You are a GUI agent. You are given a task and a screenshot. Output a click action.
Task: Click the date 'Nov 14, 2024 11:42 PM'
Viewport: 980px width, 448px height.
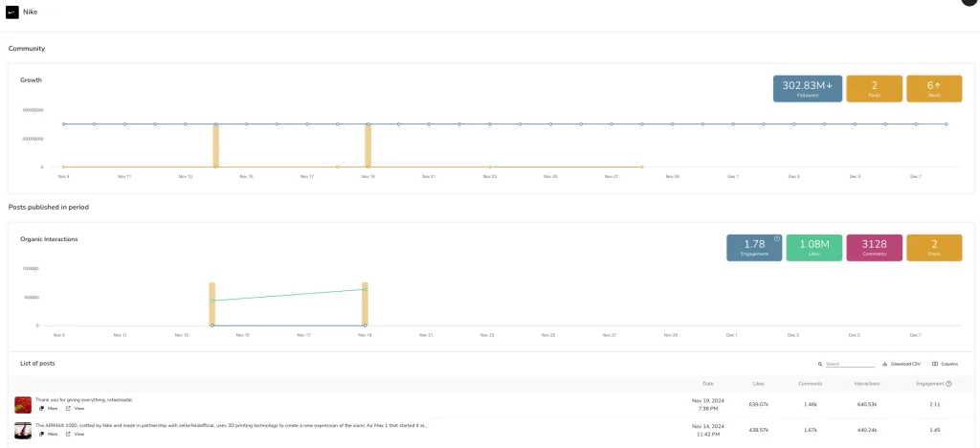coord(707,429)
